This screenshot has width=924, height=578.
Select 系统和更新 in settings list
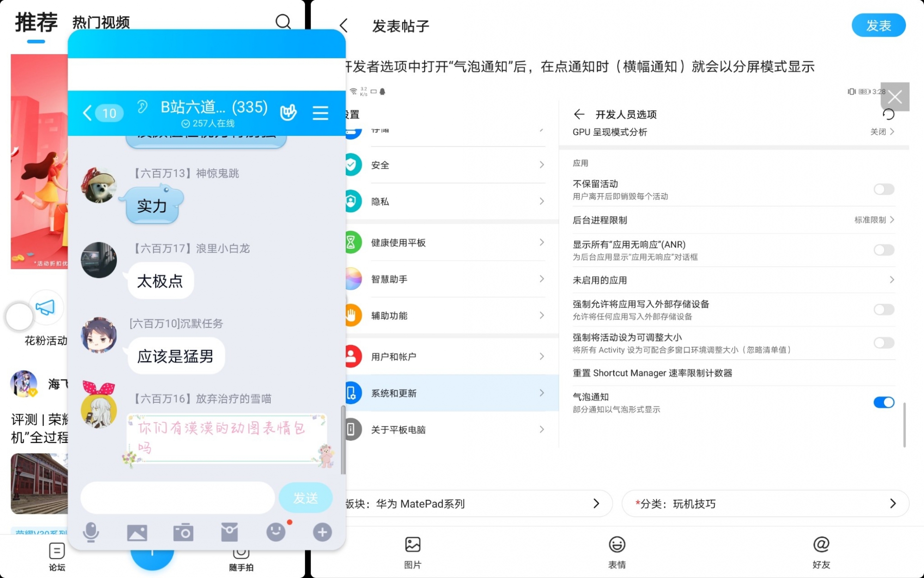coord(452,393)
